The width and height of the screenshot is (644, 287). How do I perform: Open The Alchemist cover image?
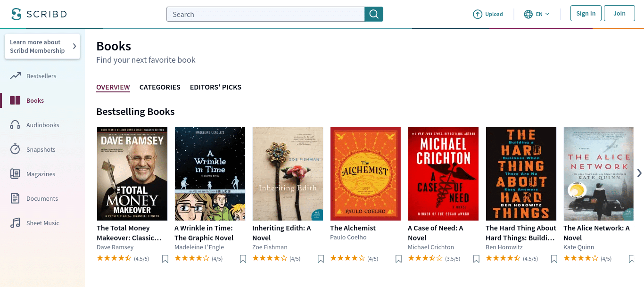(365, 174)
